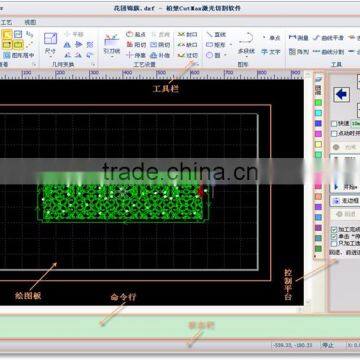Pick the bright green layer color swatch
The width and height of the screenshot is (360, 360).
tap(319, 102)
